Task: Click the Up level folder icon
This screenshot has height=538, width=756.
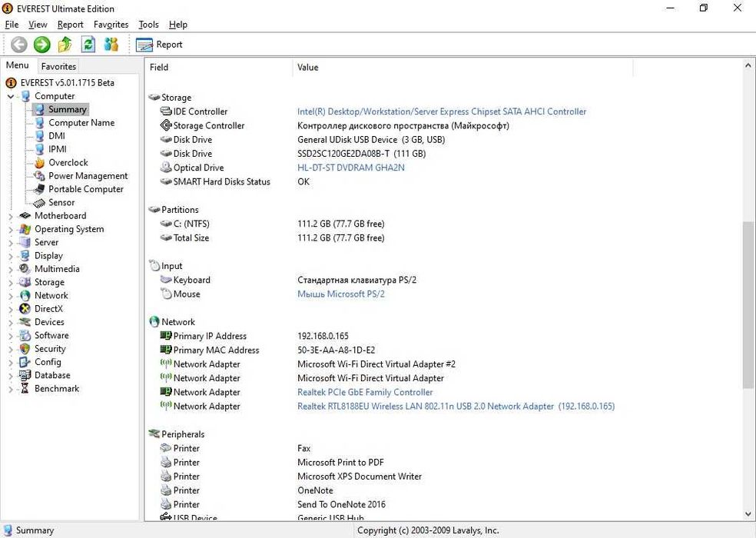Action: click(65, 45)
